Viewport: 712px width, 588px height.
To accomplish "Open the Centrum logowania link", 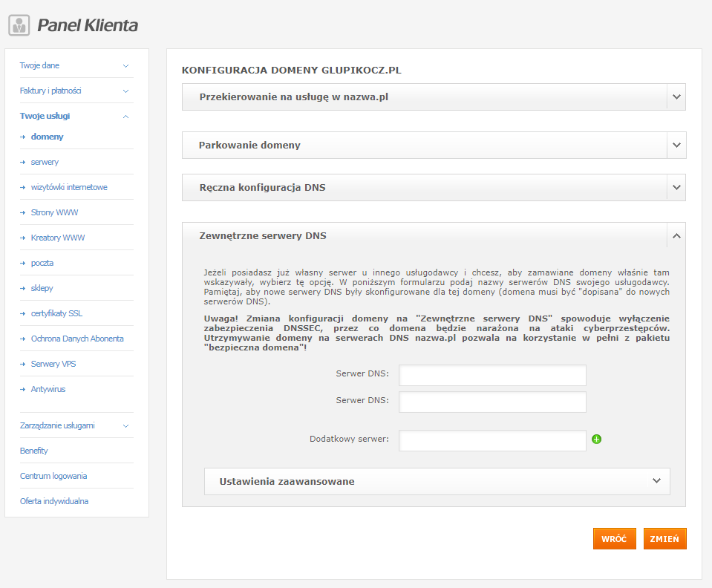I will click(53, 476).
